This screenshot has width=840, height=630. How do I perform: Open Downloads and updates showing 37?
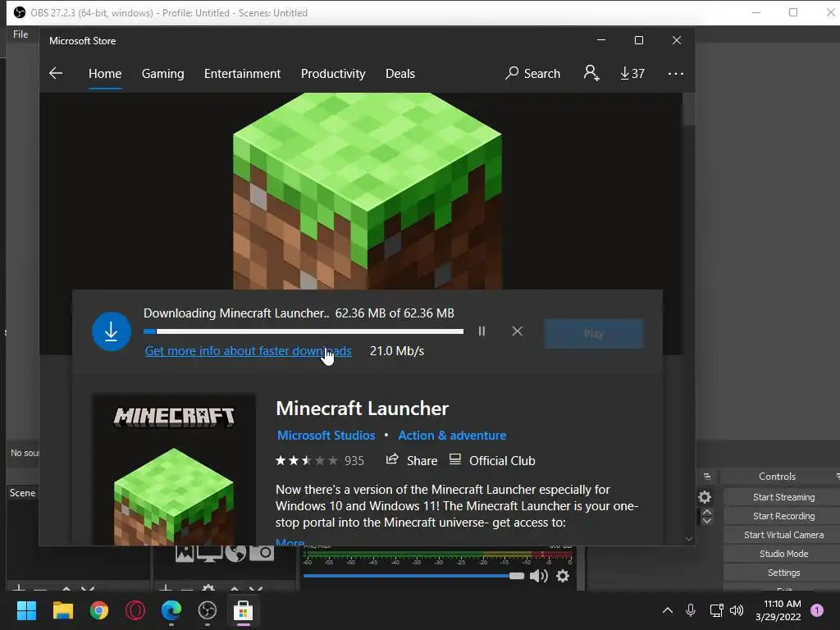coord(632,73)
